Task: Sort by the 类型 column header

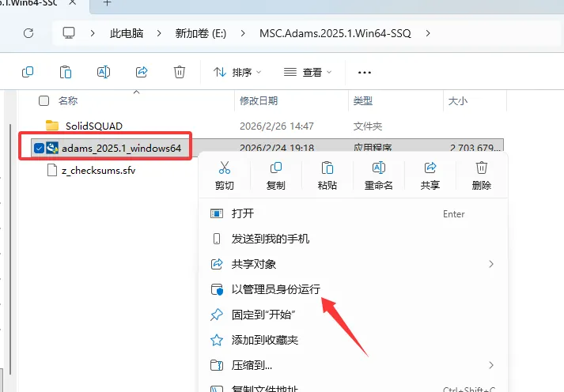Action: pyautogui.click(x=362, y=100)
